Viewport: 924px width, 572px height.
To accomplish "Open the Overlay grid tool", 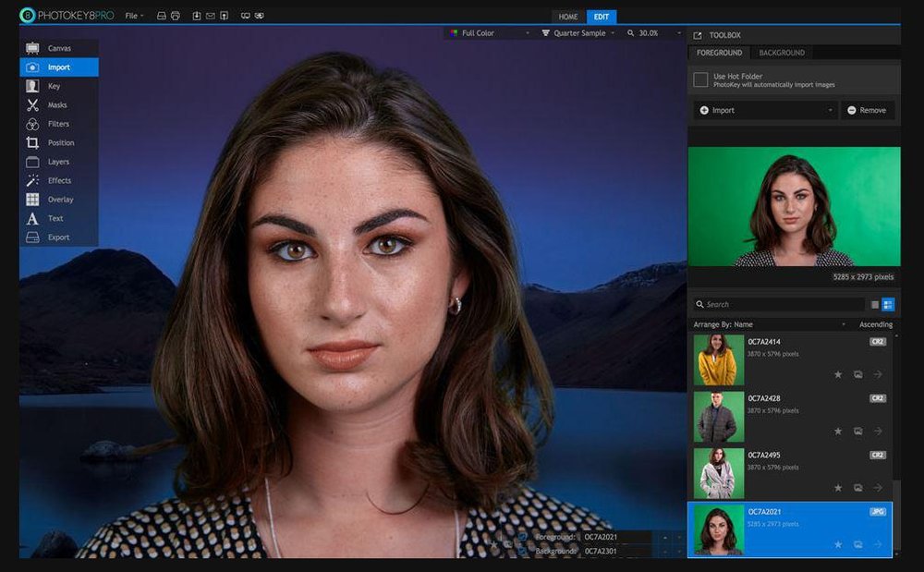I will (59, 199).
